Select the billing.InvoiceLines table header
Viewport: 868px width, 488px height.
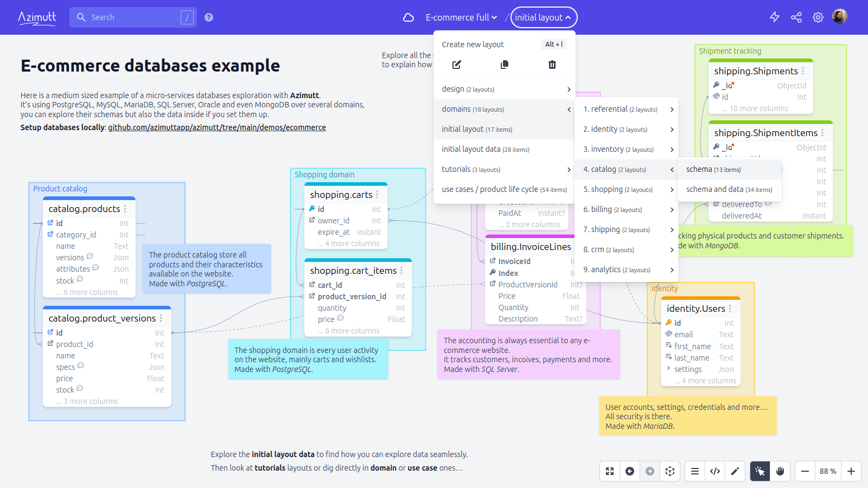coord(531,247)
